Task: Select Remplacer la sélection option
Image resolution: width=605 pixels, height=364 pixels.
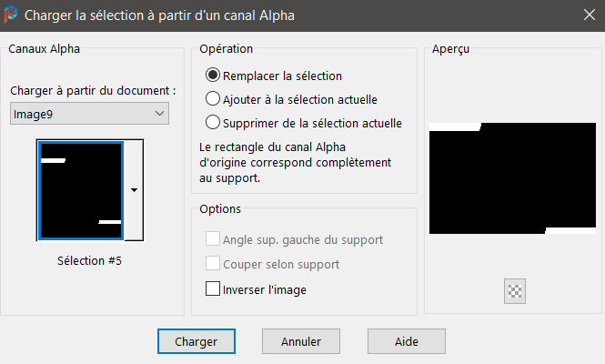Action: (214, 76)
